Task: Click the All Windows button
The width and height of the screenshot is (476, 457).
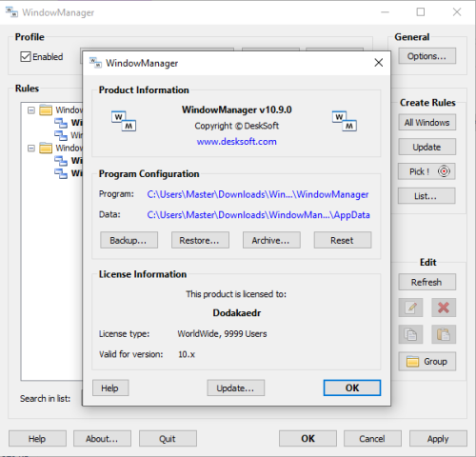Action: (427, 122)
